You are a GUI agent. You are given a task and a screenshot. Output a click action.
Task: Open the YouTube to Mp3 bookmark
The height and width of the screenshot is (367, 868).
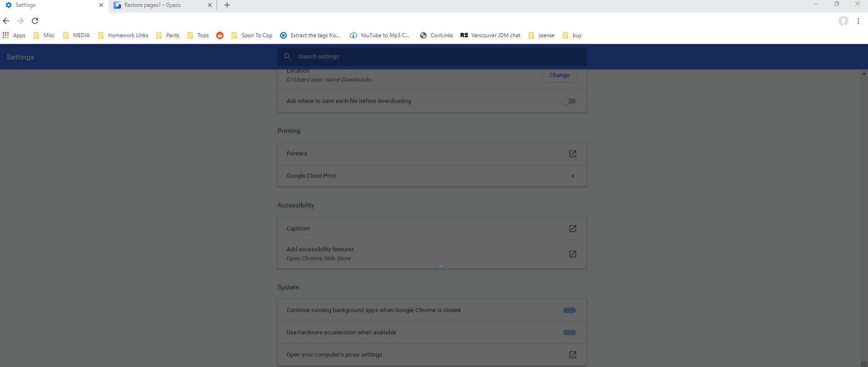click(380, 35)
